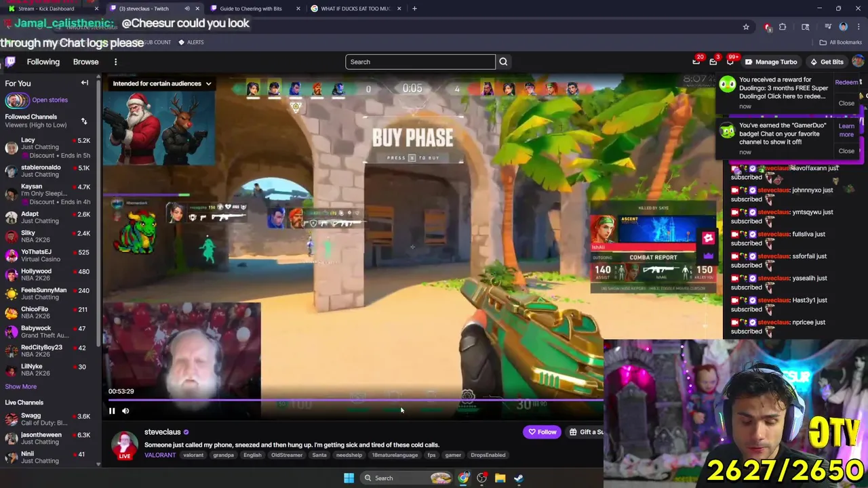This screenshot has width=868, height=488.
Task: Click the magnifier search button
Action: [x=503, y=62]
